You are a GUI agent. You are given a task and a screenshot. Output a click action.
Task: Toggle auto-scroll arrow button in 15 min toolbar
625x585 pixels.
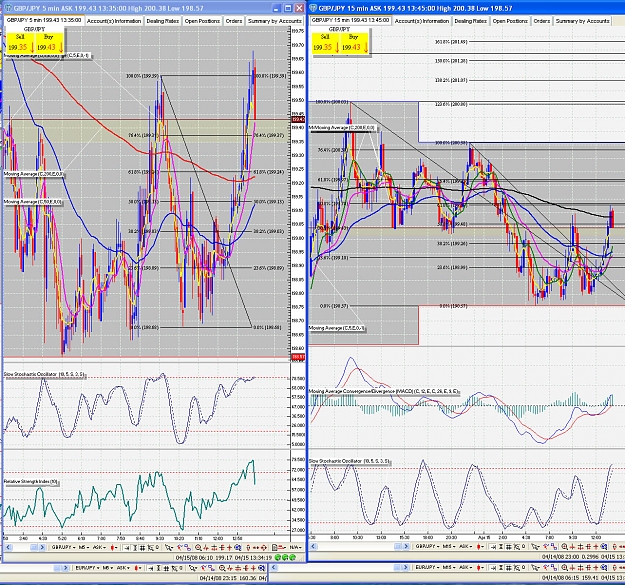pos(493,546)
